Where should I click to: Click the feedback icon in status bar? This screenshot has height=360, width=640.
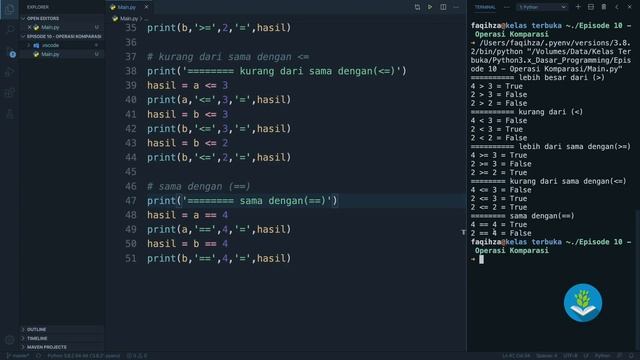[620, 356]
